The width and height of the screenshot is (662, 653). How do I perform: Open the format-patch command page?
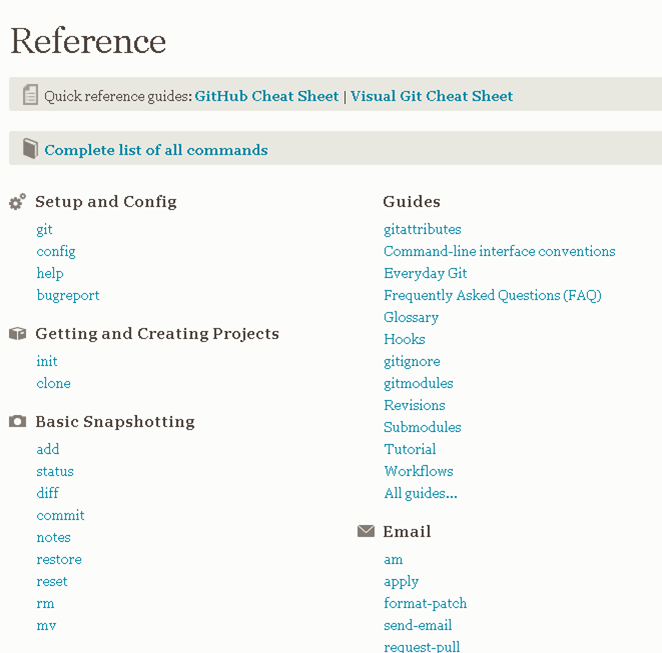pyautogui.click(x=425, y=603)
